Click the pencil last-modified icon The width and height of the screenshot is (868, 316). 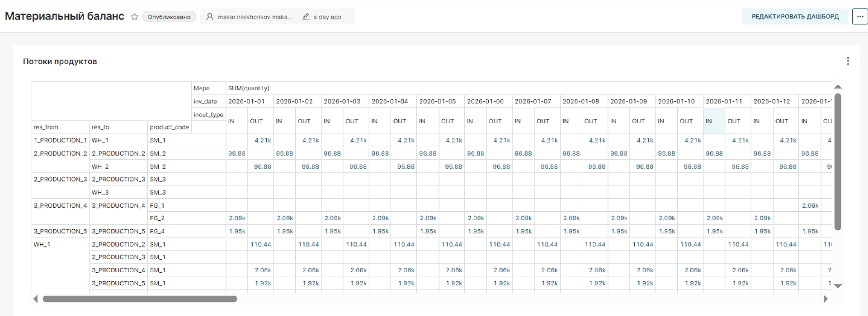[306, 17]
